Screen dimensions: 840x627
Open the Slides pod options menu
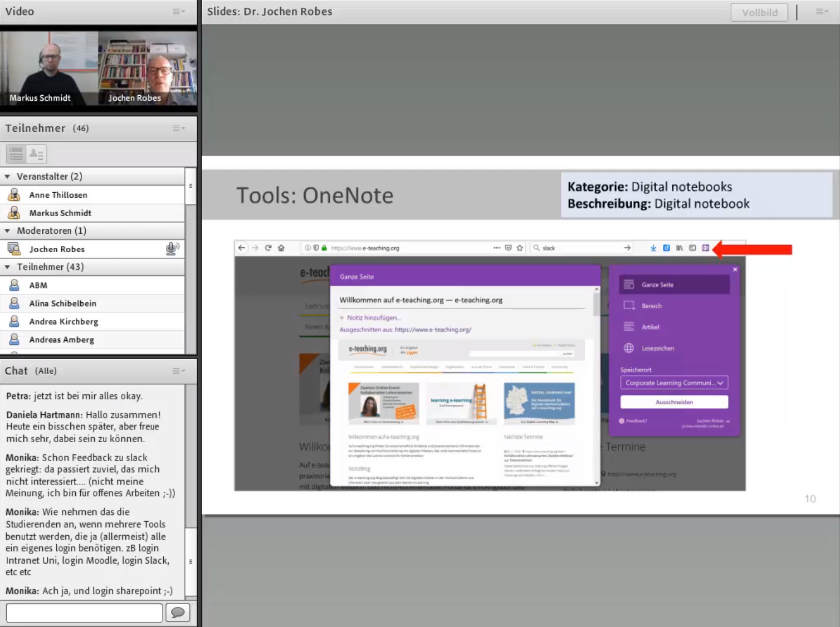tap(822, 11)
